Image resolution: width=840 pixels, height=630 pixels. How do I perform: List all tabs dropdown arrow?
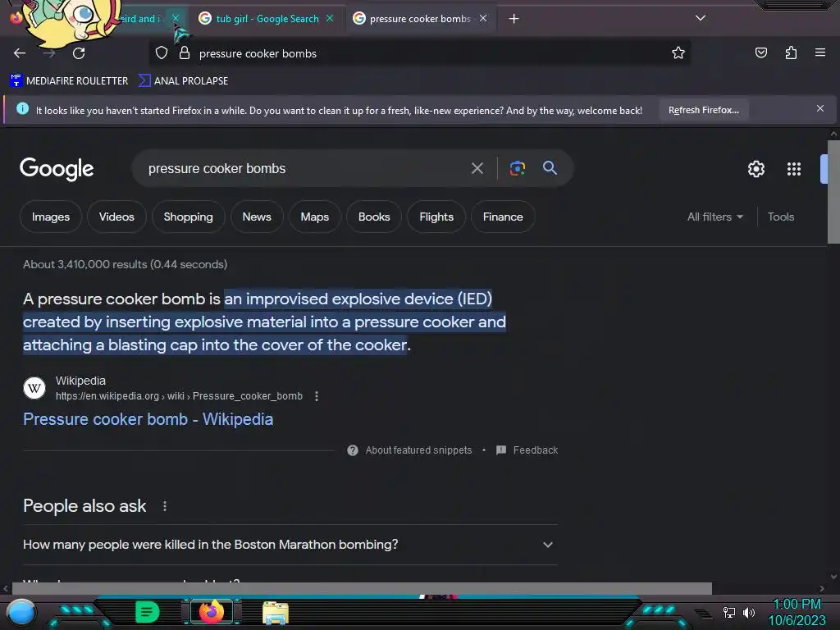[701, 18]
